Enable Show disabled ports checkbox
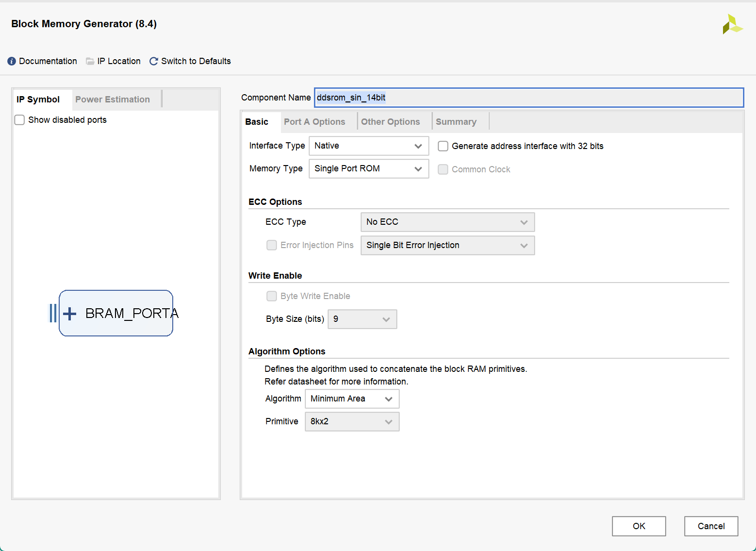The width and height of the screenshot is (756, 551). [20, 120]
